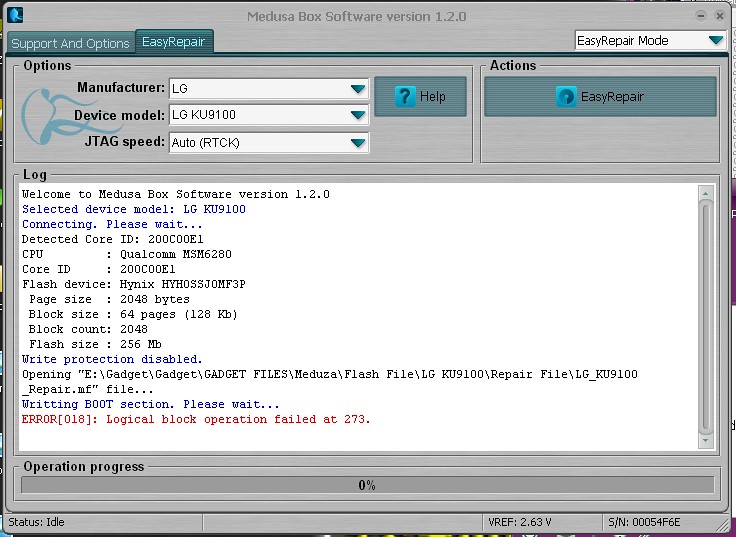
Task: Click the Device model dropdown arrow
Action: pyautogui.click(x=358, y=115)
